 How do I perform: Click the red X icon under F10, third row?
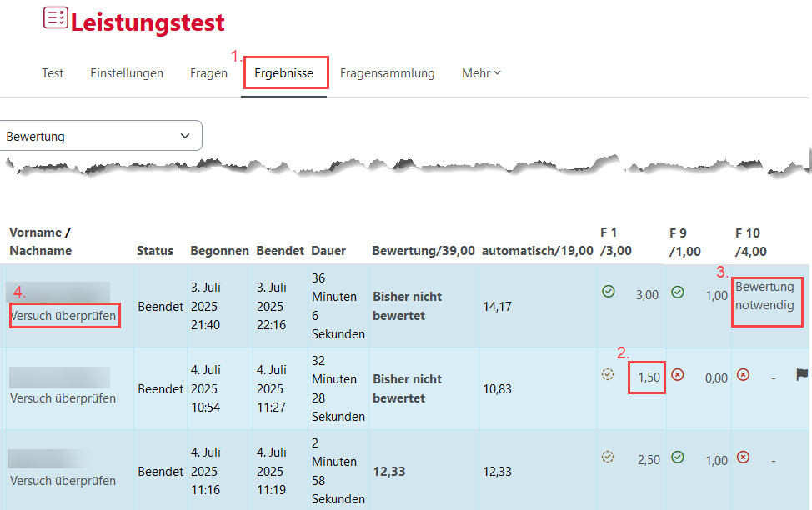(x=743, y=457)
